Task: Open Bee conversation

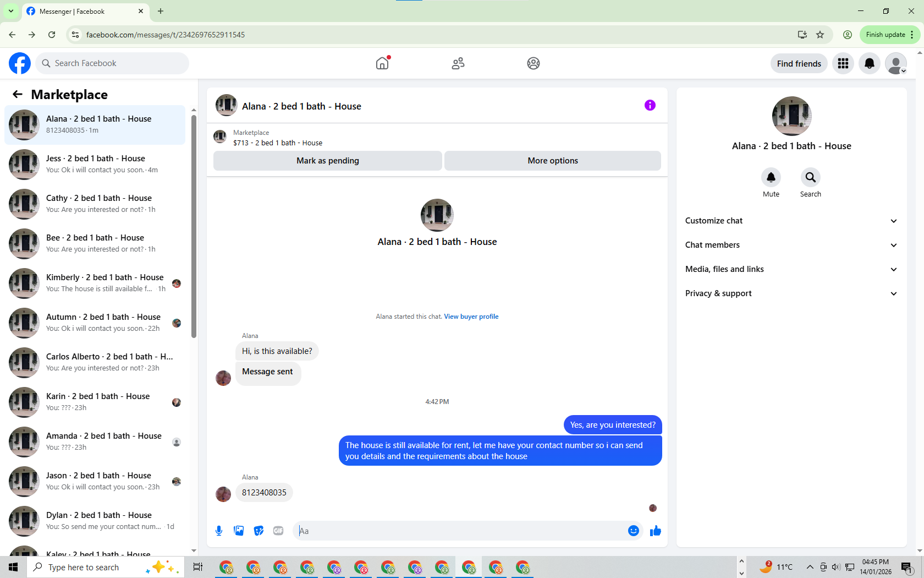Action: tap(95, 244)
